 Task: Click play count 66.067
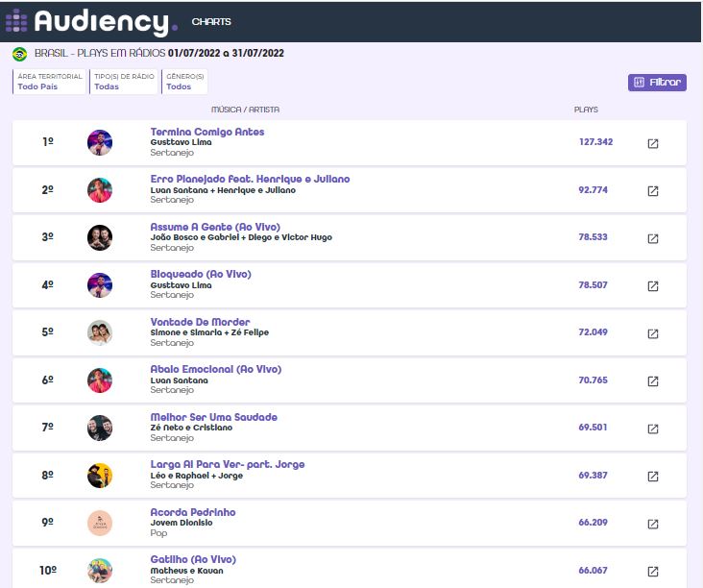tap(593, 570)
